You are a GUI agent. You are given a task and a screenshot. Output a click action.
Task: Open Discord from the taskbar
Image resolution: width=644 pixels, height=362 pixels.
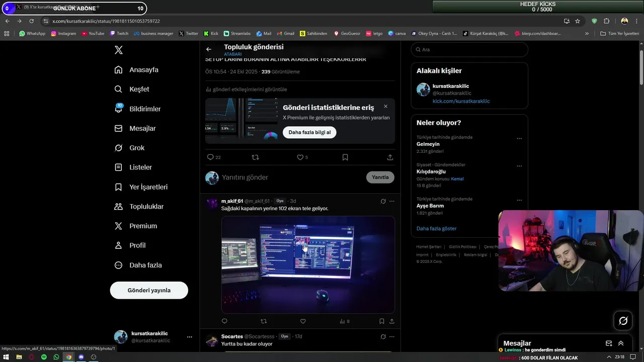pyautogui.click(x=81, y=357)
